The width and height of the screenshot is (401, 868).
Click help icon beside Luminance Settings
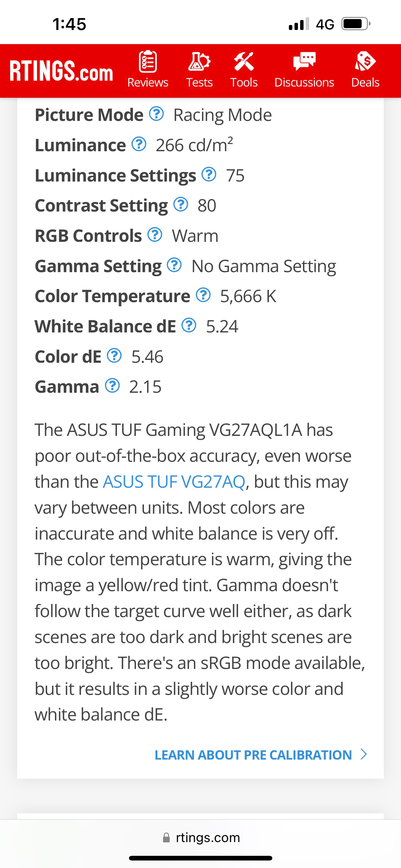pyautogui.click(x=209, y=174)
